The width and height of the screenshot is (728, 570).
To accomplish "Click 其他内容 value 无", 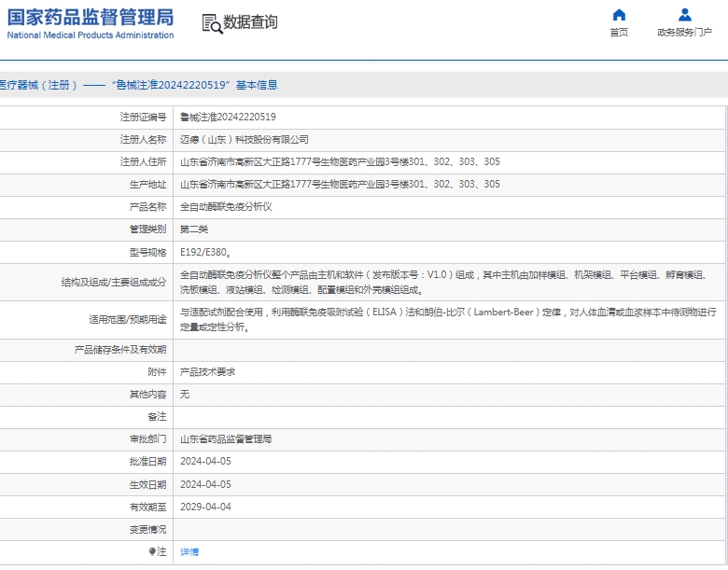I will click(x=185, y=394).
